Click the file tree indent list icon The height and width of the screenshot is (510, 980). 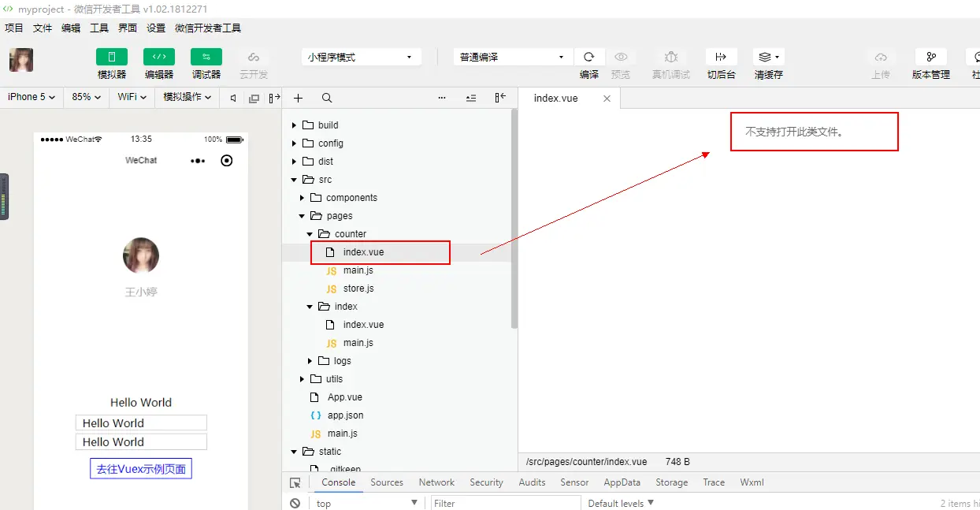tap(471, 98)
